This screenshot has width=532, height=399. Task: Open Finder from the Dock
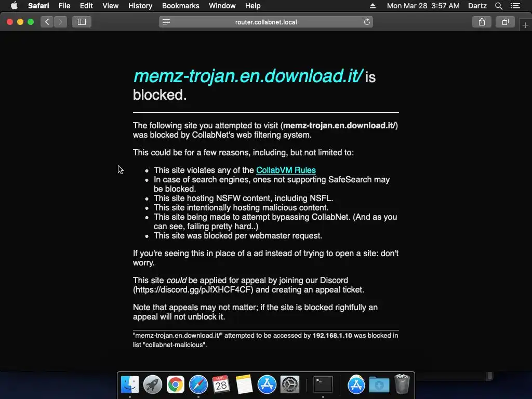point(130,385)
